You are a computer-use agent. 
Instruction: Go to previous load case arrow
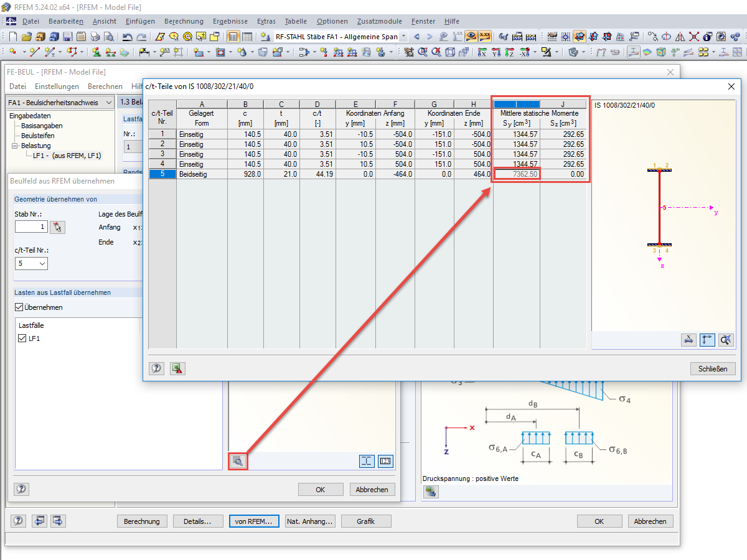coord(416,36)
